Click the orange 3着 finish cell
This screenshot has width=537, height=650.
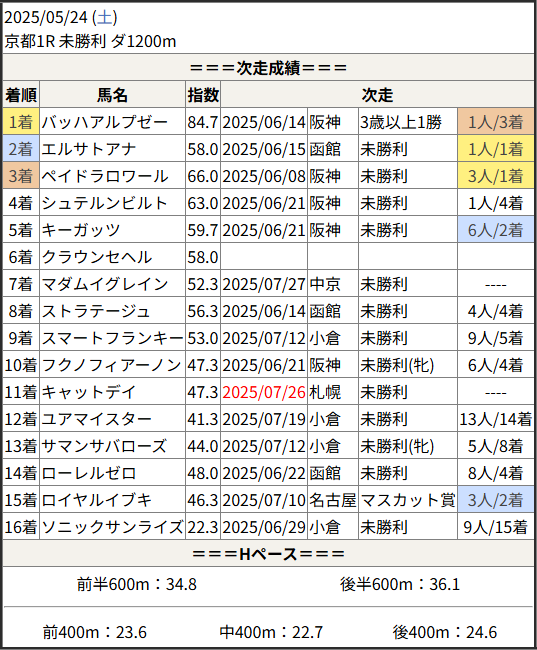point(21,175)
